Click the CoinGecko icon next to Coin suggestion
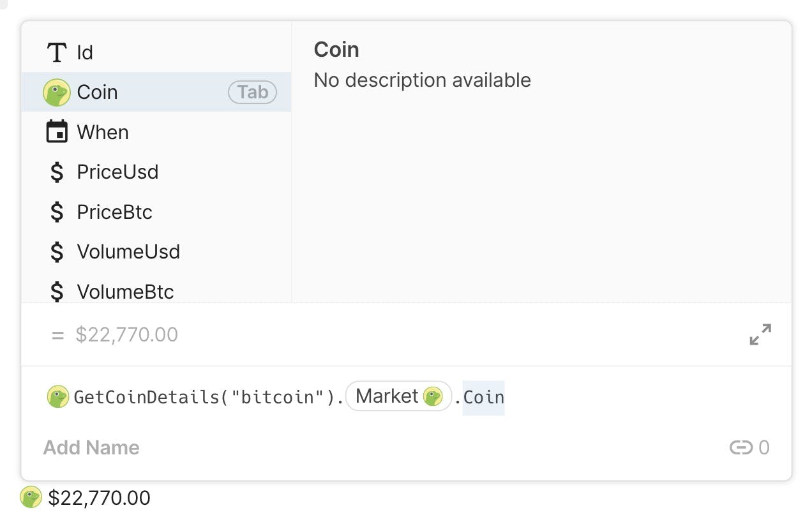Viewport: 812px width, 531px height. click(57, 93)
